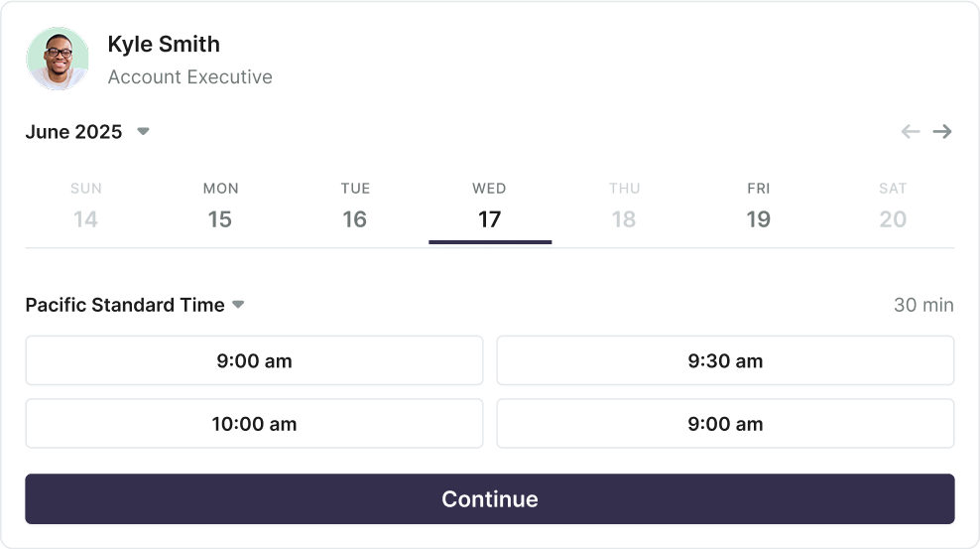
Task: Click the 30 min duration label
Action: point(923,305)
